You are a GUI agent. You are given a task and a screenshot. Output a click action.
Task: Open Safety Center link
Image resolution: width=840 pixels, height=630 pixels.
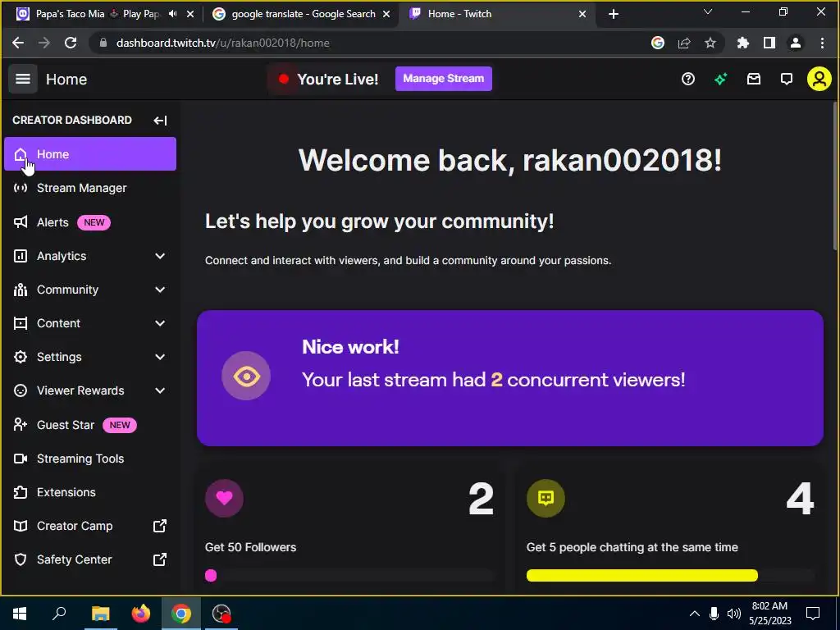coord(90,559)
